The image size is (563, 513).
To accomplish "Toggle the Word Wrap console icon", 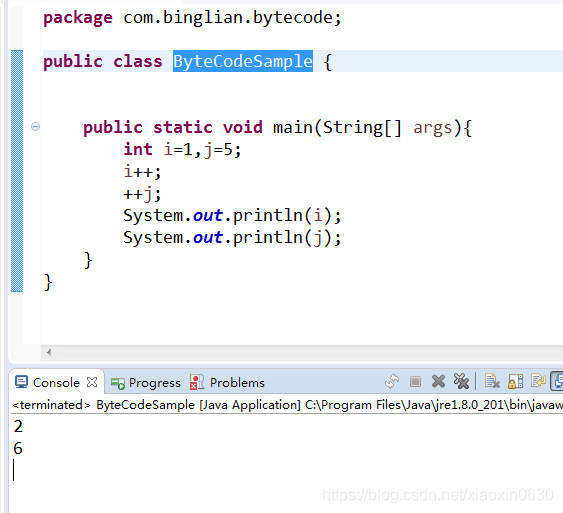I will [x=538, y=381].
